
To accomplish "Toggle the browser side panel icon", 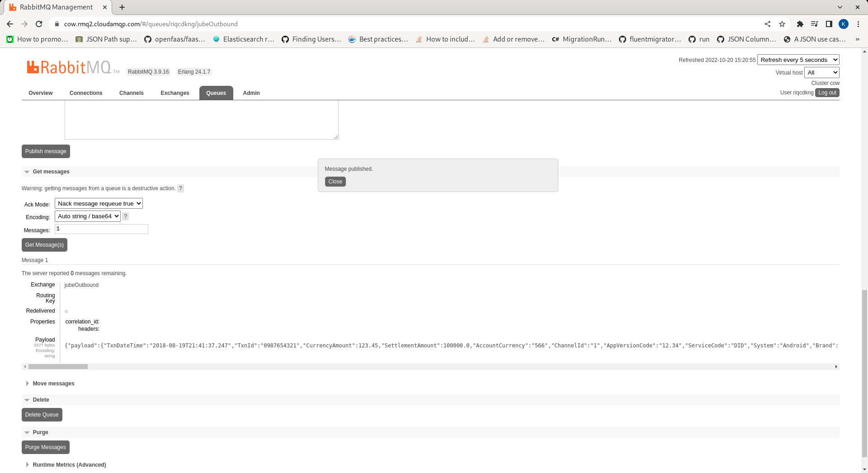I will (x=829, y=24).
